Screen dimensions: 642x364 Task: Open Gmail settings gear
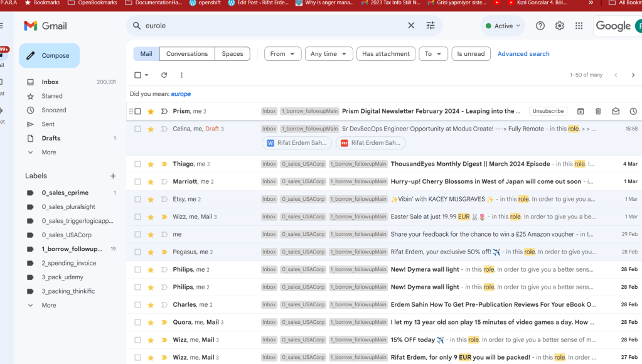click(559, 26)
